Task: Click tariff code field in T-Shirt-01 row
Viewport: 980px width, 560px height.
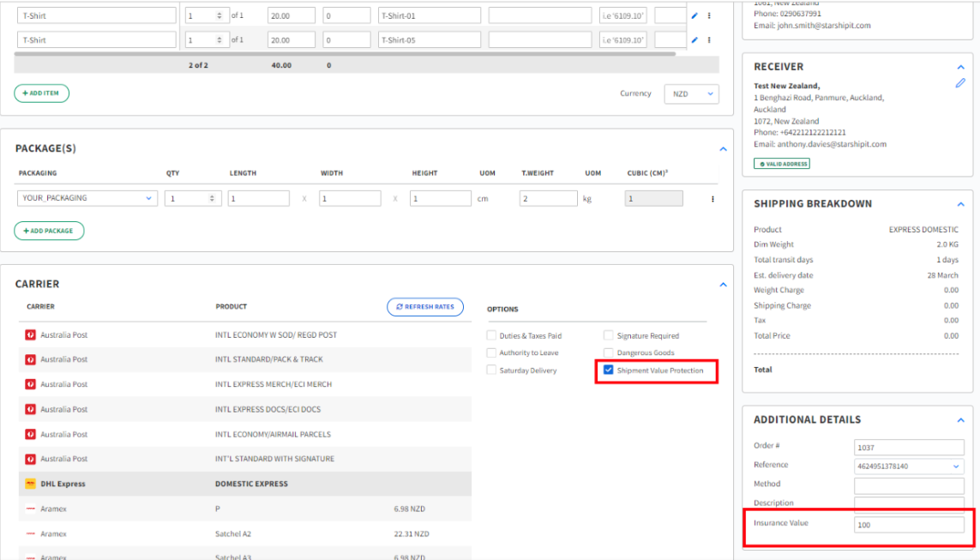Action: tap(622, 15)
